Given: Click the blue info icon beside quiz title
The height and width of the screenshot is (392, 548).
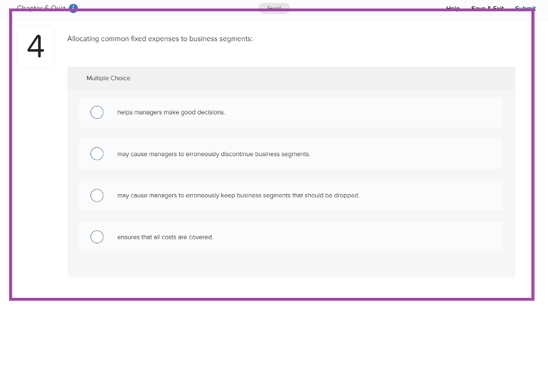Looking at the screenshot, I should pyautogui.click(x=73, y=8).
